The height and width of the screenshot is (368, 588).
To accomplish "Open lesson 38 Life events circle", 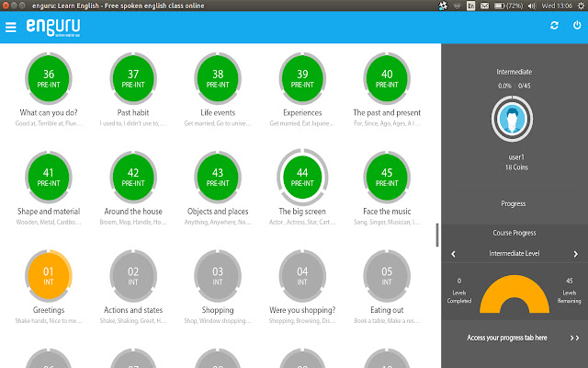I will point(218,78).
